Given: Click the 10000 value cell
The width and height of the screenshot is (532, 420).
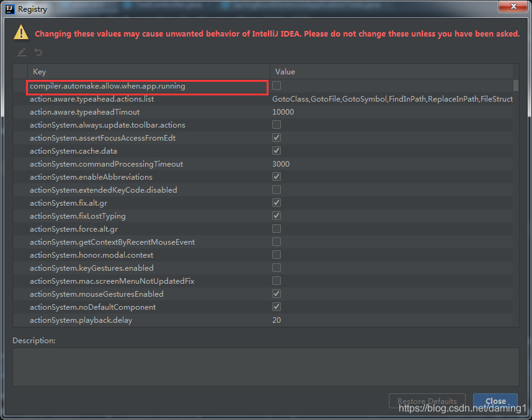Looking at the screenshot, I should (x=283, y=112).
